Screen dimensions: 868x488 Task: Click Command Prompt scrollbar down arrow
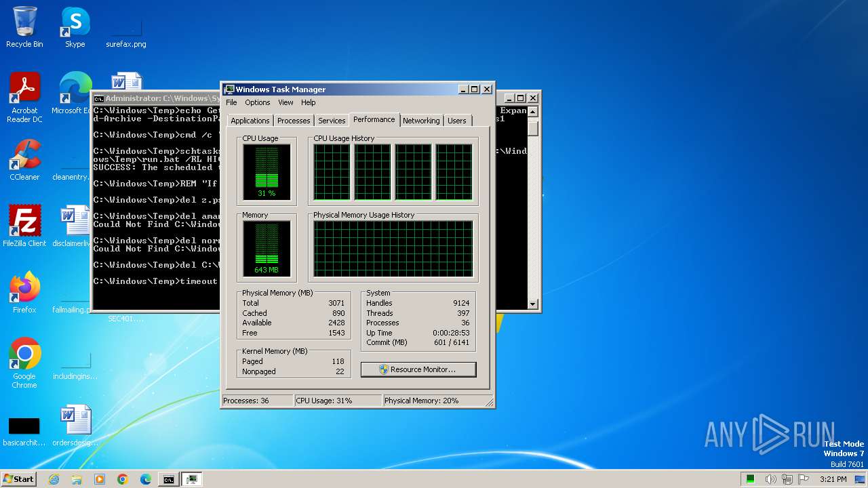(533, 304)
